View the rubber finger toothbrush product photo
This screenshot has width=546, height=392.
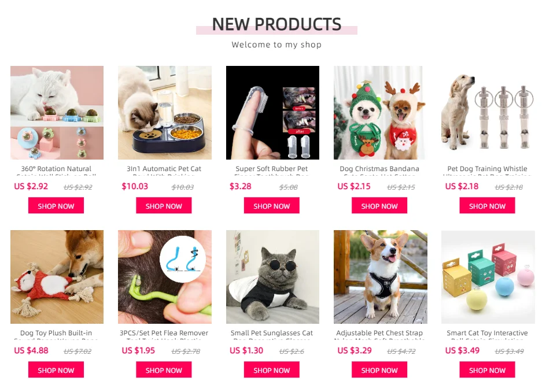(x=272, y=112)
